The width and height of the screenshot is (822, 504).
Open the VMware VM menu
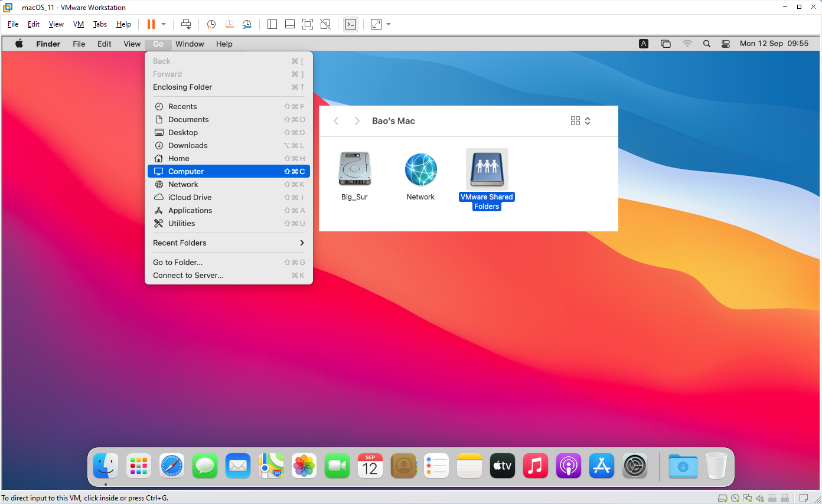79,24
